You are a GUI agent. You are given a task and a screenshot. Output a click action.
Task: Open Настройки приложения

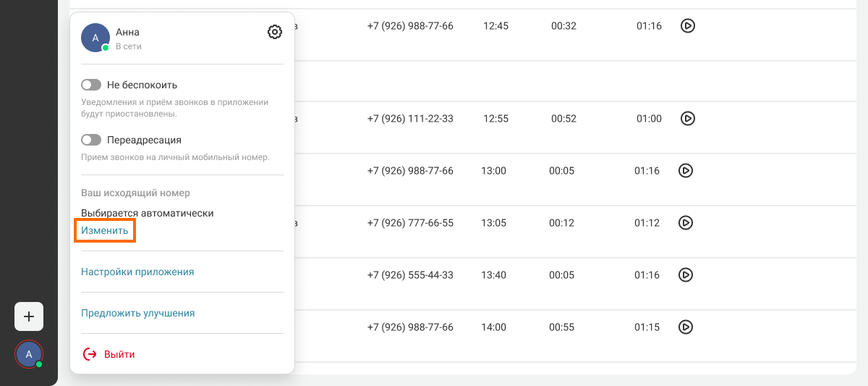pyautogui.click(x=137, y=272)
